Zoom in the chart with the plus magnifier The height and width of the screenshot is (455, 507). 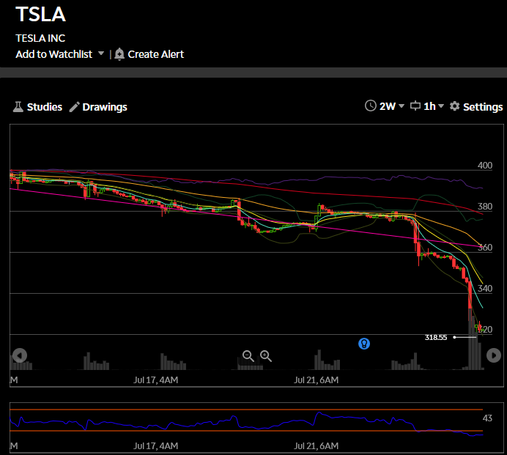(x=266, y=356)
